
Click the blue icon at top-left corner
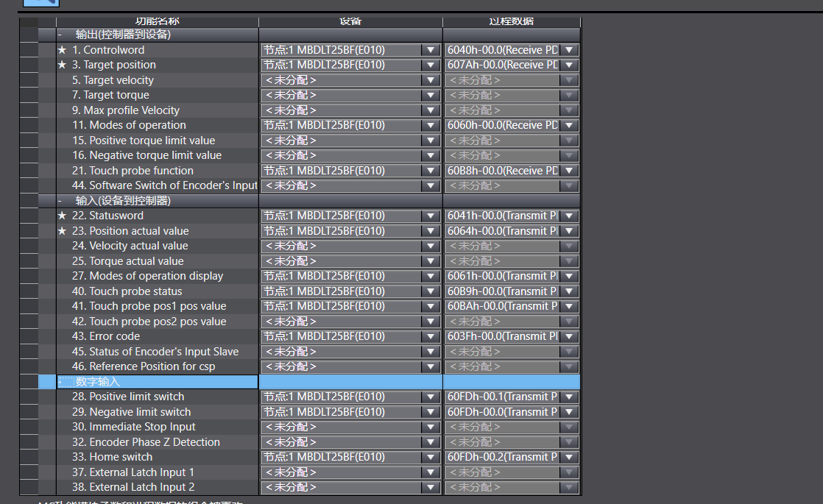[x=41, y=3]
